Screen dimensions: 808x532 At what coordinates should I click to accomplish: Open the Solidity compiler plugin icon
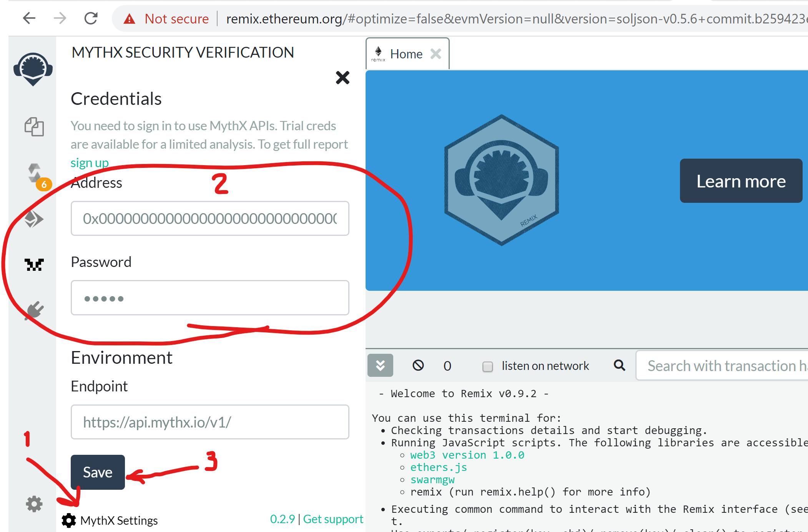coord(35,173)
